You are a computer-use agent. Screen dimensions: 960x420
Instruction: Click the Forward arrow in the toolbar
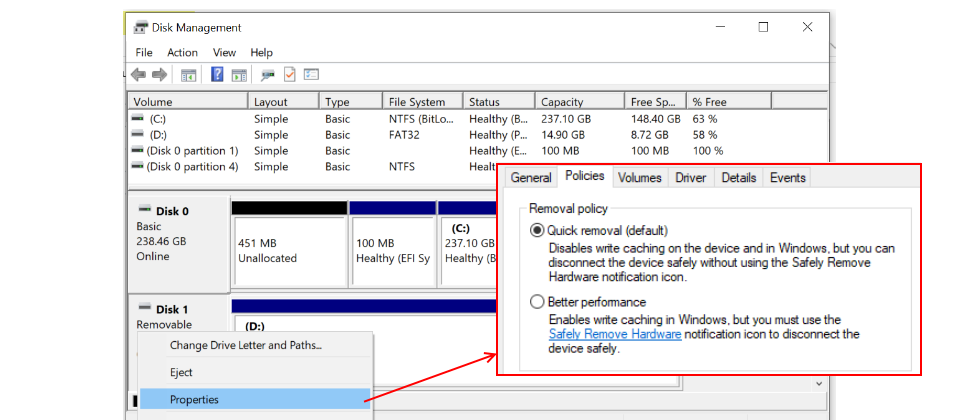point(159,75)
